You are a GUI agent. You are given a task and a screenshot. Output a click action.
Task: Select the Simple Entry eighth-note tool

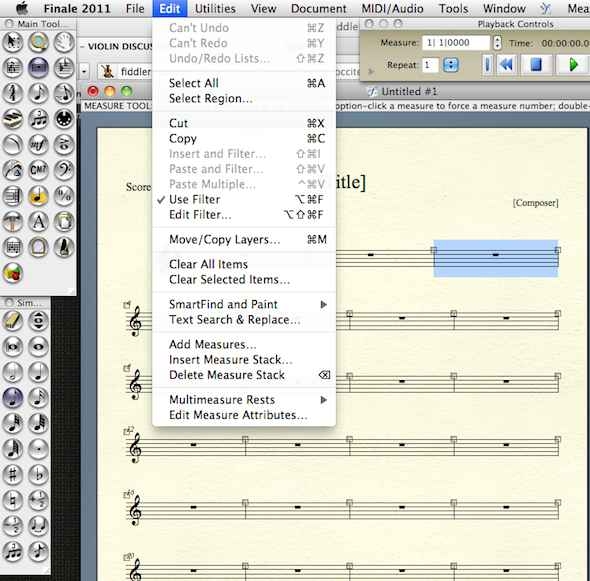[x=38, y=93]
